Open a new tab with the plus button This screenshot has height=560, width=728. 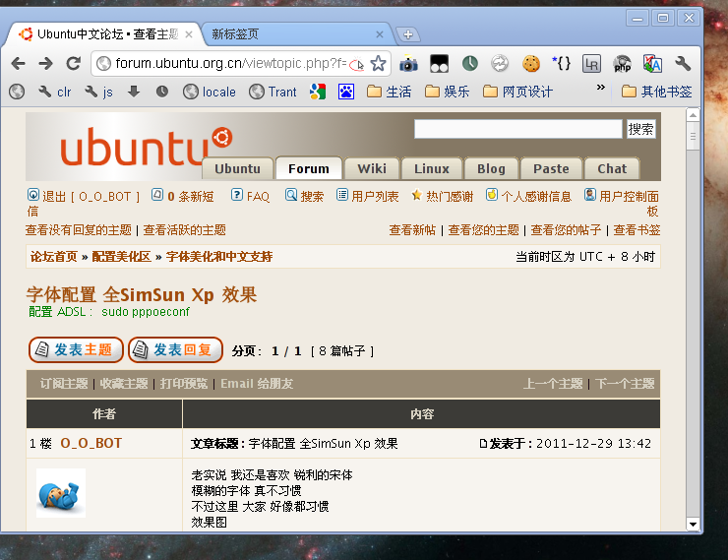408,34
